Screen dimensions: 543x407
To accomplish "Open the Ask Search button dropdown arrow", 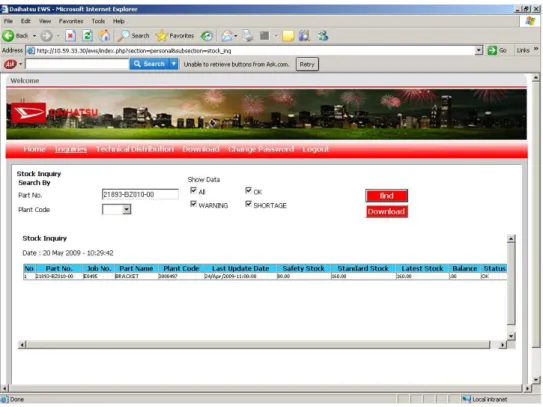I will point(173,64).
